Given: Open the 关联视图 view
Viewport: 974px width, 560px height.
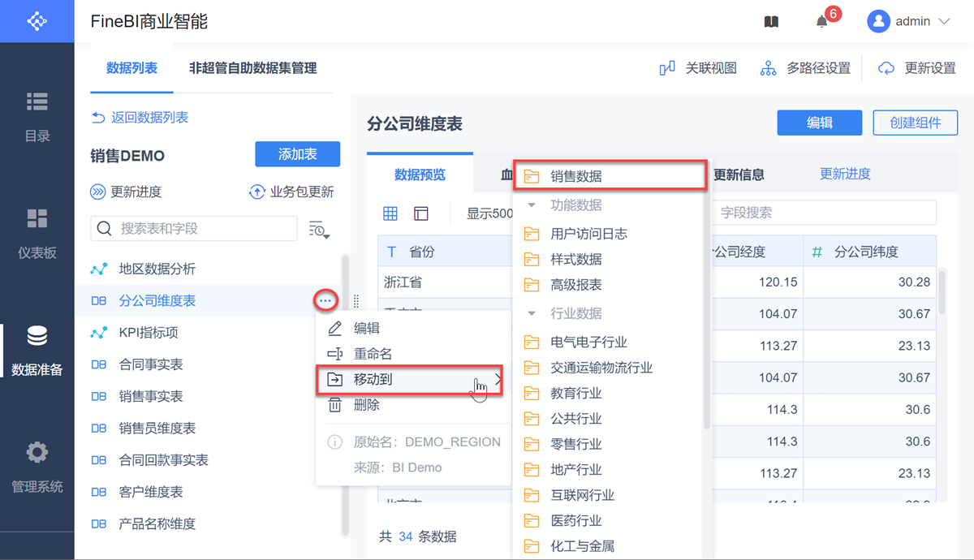Looking at the screenshot, I should [698, 68].
